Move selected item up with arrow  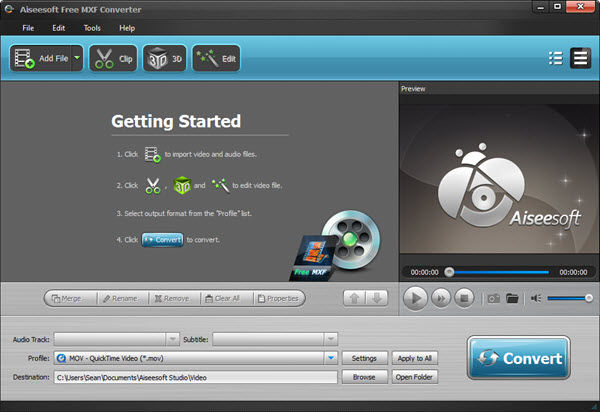(x=354, y=298)
